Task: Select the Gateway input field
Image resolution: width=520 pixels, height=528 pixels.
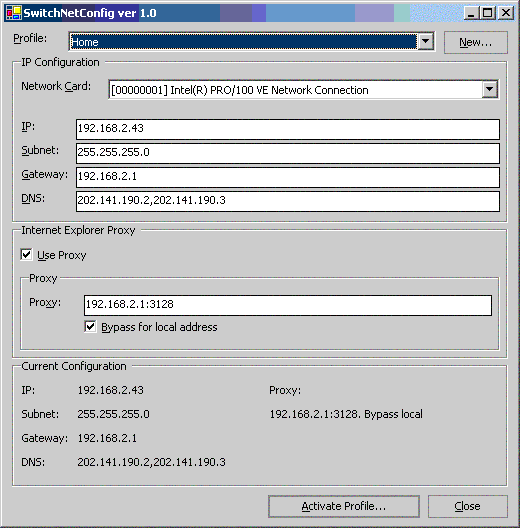Action: 288,177
